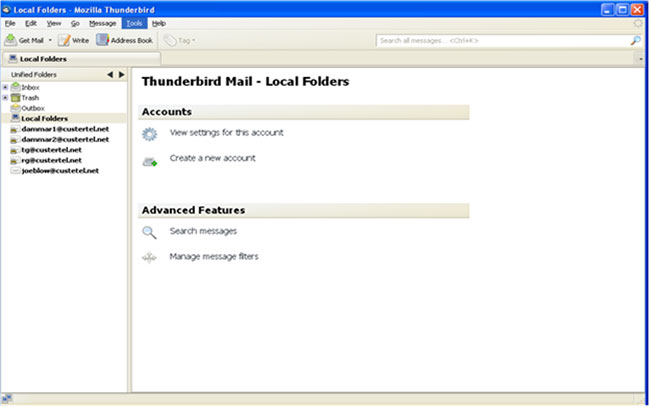Click the Write message button
Image resolution: width=650 pixels, height=407 pixels.
tap(74, 40)
